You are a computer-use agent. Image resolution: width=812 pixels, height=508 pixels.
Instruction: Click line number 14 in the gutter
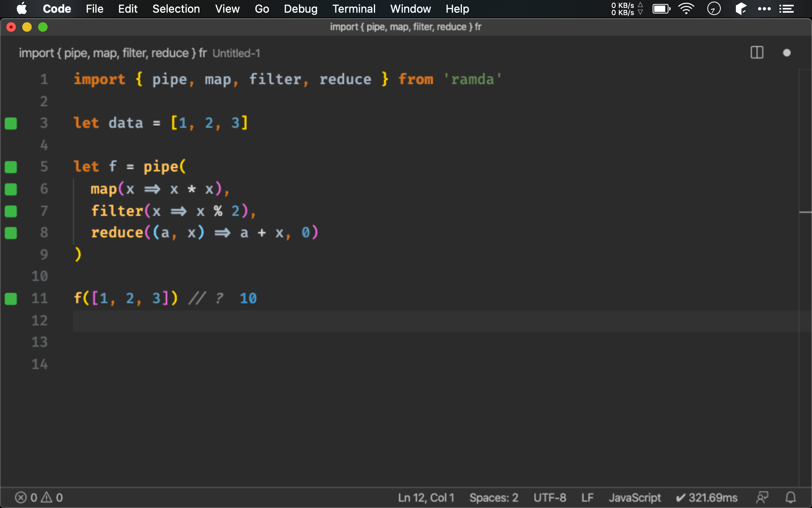coord(40,364)
